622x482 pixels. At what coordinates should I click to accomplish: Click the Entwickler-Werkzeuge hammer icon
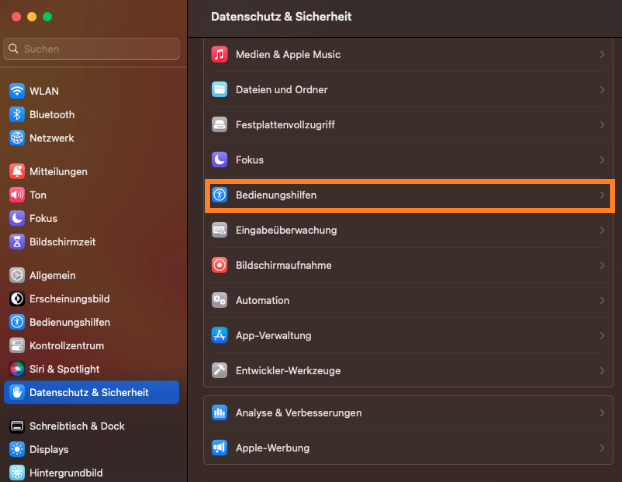pos(220,370)
